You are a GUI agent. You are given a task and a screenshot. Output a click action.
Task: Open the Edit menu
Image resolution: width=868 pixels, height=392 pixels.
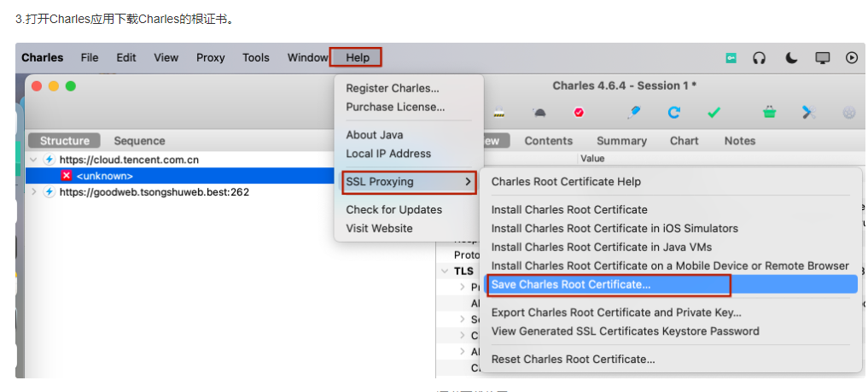point(126,57)
